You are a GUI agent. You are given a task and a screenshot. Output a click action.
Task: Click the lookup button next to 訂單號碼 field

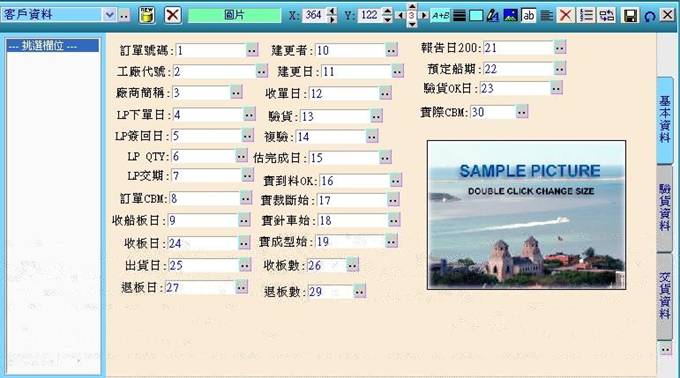(252, 50)
